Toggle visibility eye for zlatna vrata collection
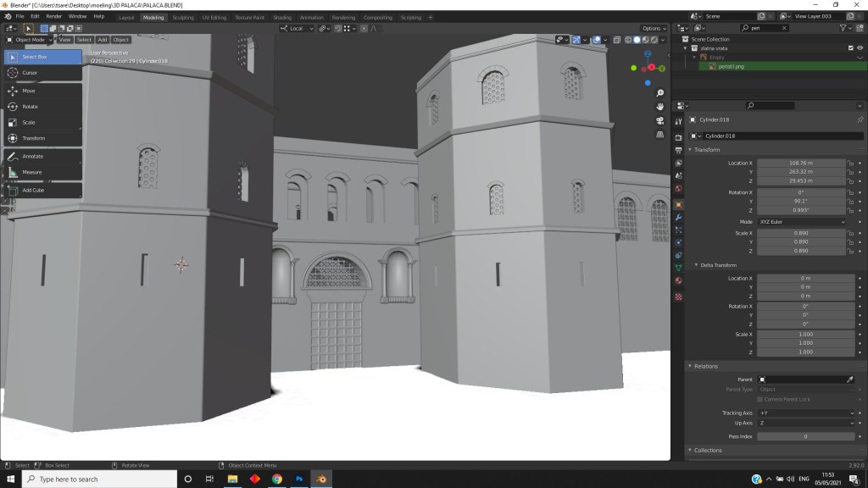Screen dimensions: 868x488 (x=860, y=48)
